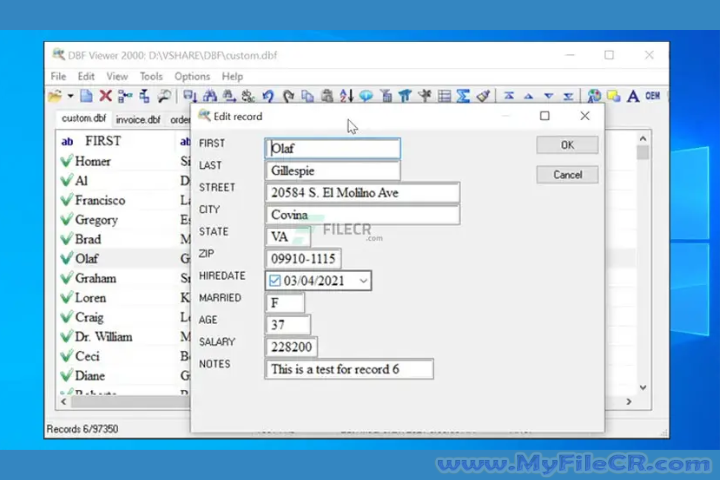720x480 pixels.
Task: Click Cancel in Edit record dialog
Action: (567, 175)
